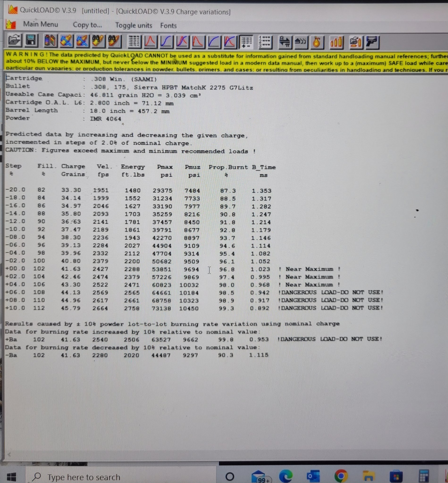
Task: Save the load data with the floppy disk icon
Action: [31, 41]
